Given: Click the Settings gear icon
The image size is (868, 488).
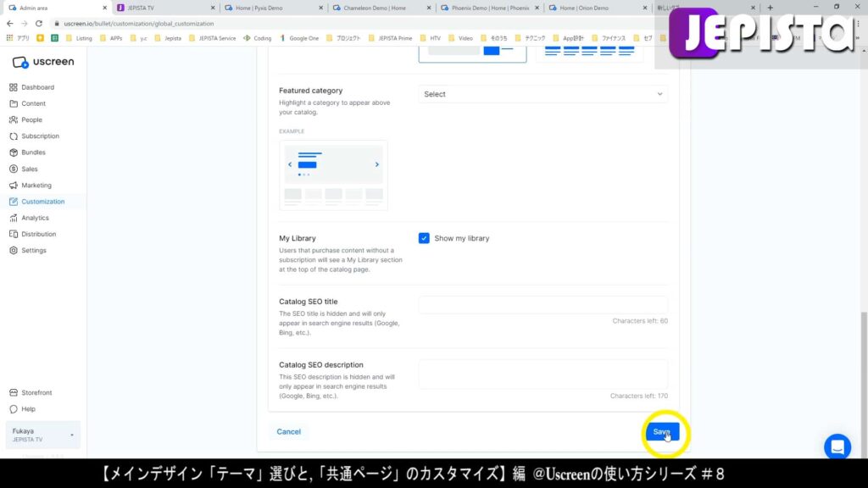Looking at the screenshot, I should click(14, 251).
